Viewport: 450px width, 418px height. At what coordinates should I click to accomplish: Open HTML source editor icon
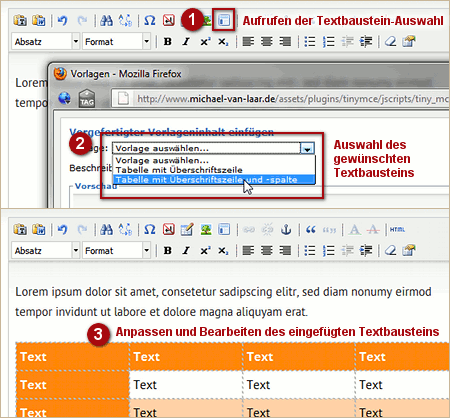(x=397, y=229)
